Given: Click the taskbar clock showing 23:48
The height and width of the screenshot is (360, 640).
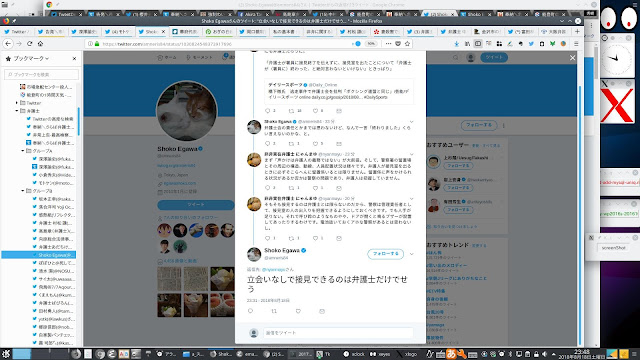Looking at the screenshot, I should click(582, 354).
